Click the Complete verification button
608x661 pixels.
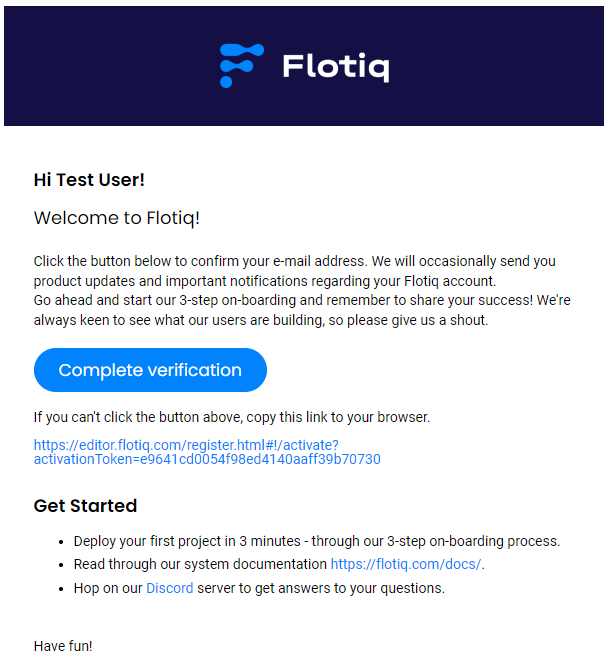[150, 370]
